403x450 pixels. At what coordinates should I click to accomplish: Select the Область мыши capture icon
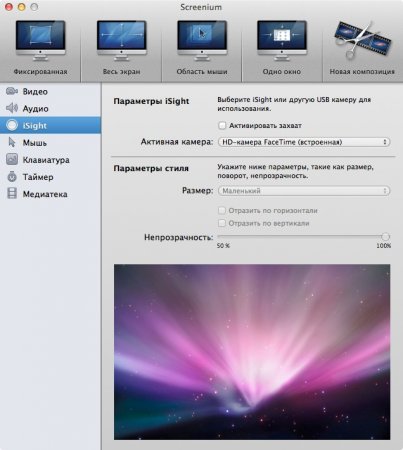pyautogui.click(x=202, y=41)
